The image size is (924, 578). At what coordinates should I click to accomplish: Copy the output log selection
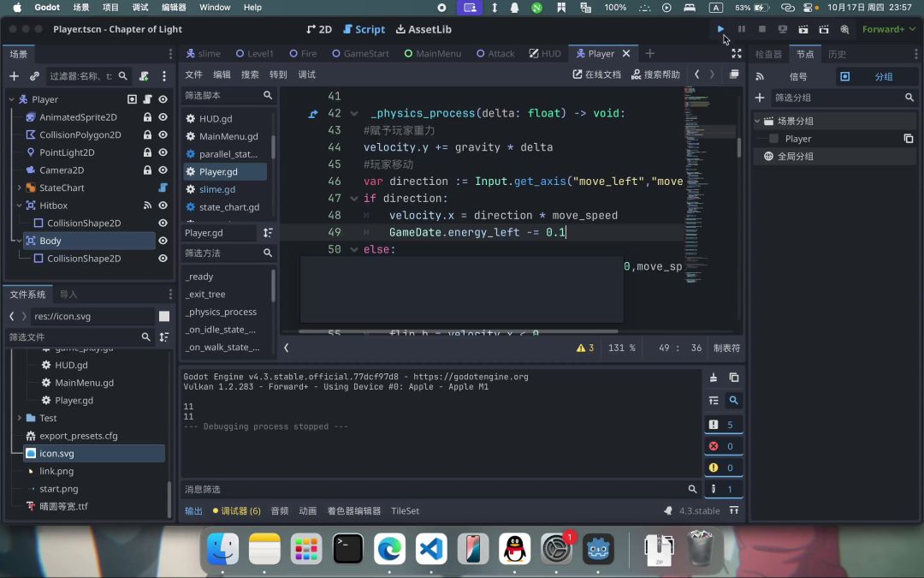733,378
